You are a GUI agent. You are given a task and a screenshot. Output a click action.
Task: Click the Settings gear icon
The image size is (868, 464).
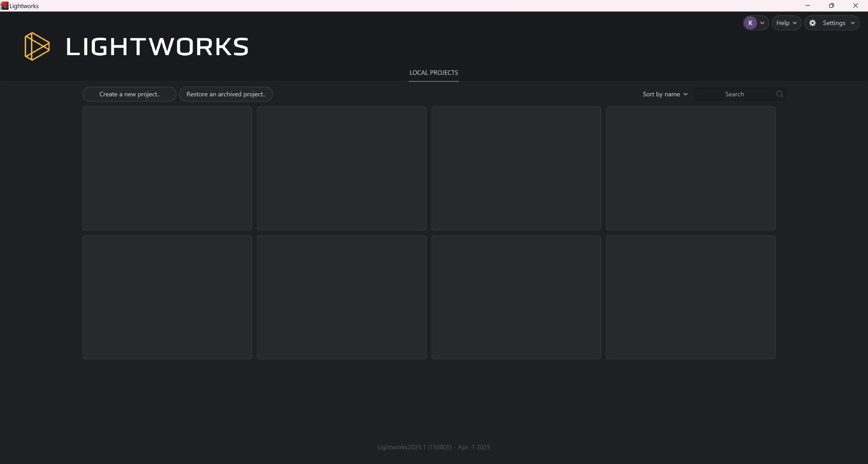pyautogui.click(x=812, y=23)
